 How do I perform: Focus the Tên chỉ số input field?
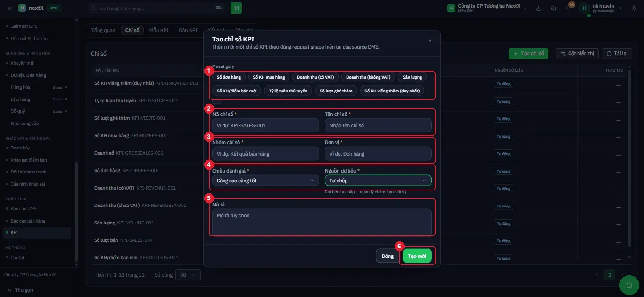(x=378, y=125)
